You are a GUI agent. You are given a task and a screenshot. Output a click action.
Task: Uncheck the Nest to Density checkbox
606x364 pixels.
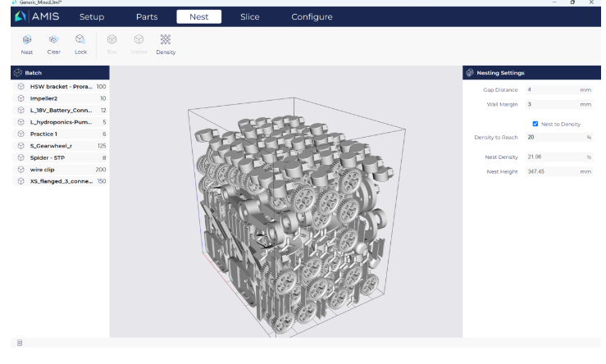pyautogui.click(x=536, y=124)
